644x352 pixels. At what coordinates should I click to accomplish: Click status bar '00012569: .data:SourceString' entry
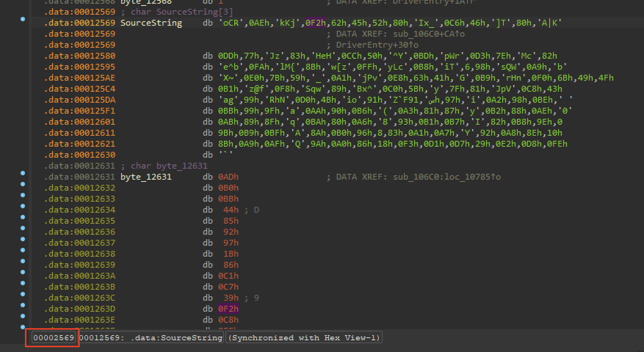pyautogui.click(x=151, y=338)
